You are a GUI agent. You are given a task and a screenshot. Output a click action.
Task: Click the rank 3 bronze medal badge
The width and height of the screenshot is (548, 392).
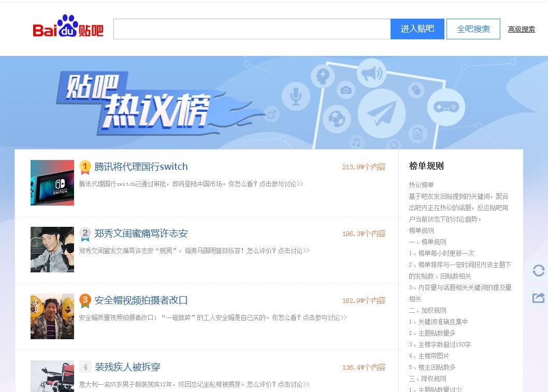tap(85, 300)
